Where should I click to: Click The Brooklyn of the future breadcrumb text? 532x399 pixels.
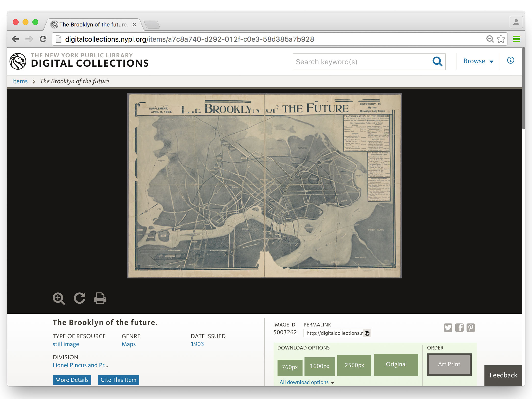(76, 81)
